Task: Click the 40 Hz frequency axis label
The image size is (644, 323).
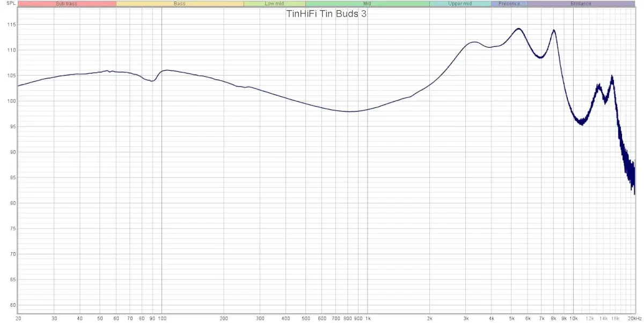Action: tap(80, 318)
